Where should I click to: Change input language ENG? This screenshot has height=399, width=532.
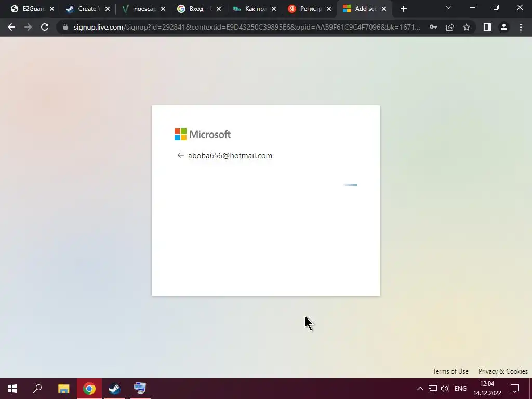coord(460,389)
